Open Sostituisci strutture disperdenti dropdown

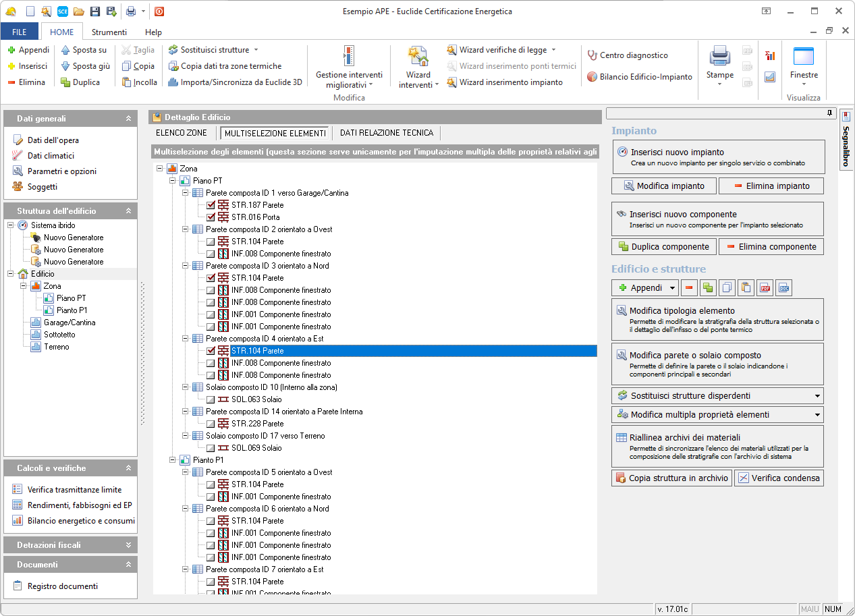click(x=817, y=396)
